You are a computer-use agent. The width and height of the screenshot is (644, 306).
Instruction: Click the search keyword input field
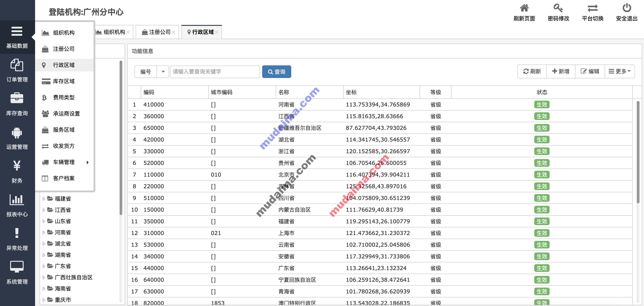215,72
